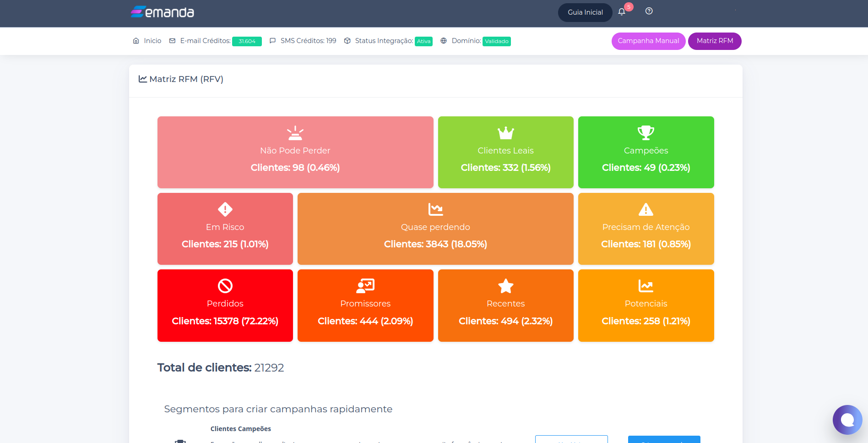Click the emanda logo

(x=163, y=12)
